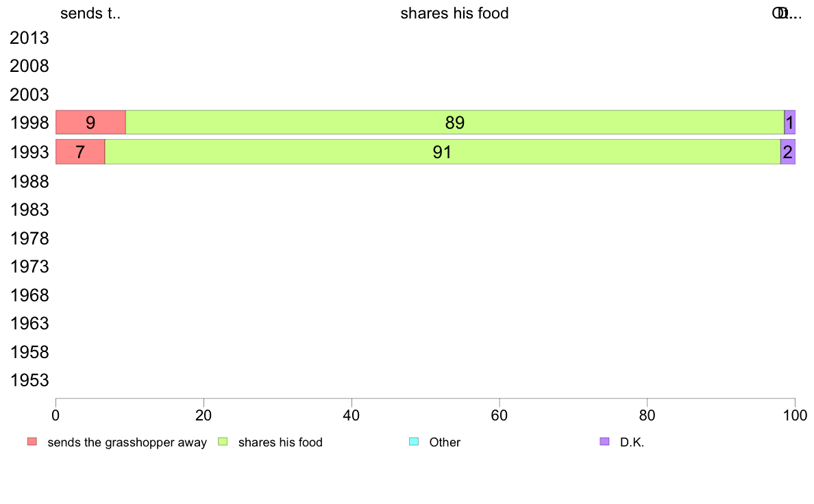
Task: Click the 1998 purple segment labeled 1
Action: click(x=789, y=123)
